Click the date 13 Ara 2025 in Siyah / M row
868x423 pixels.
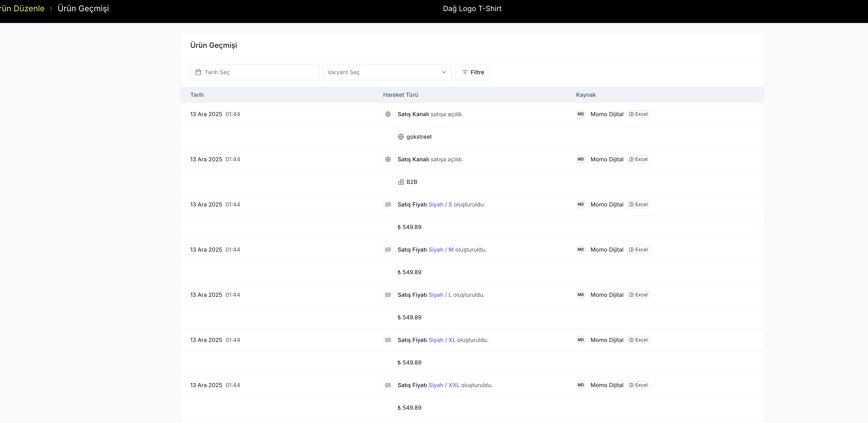click(x=206, y=250)
